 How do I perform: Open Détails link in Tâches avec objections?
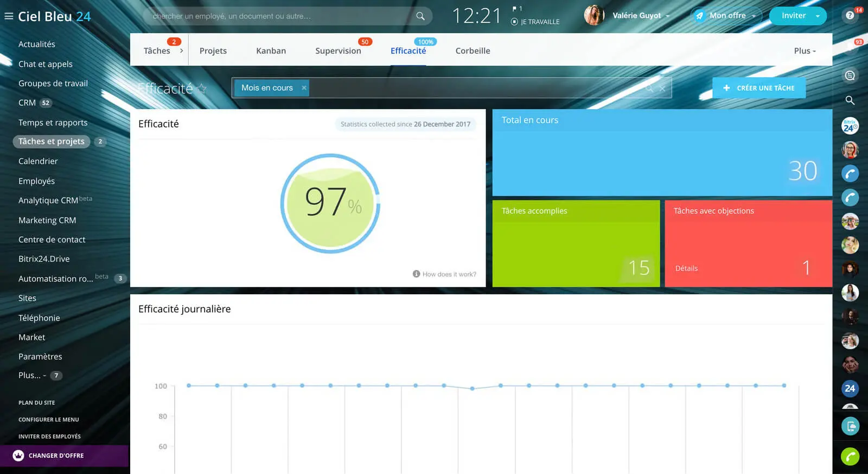pyautogui.click(x=686, y=268)
